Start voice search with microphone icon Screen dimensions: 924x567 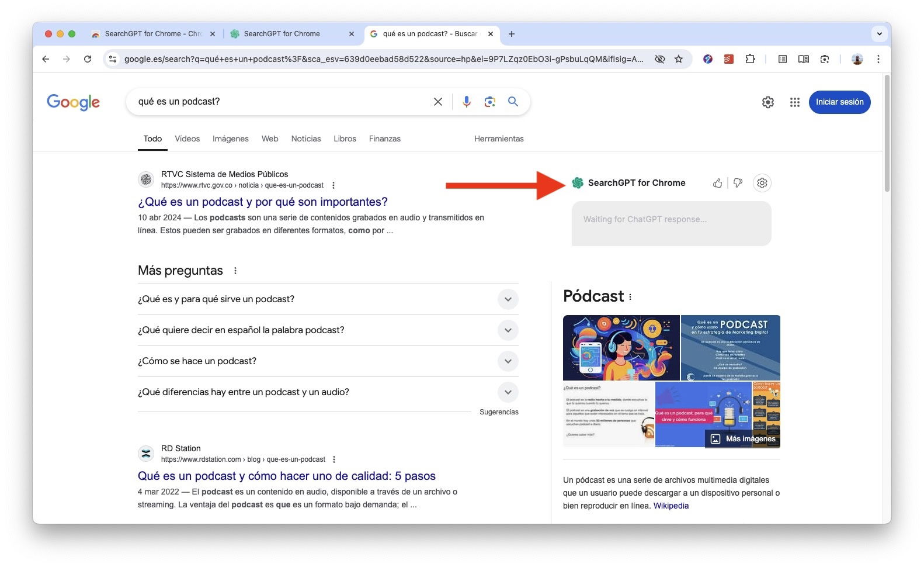[467, 102]
